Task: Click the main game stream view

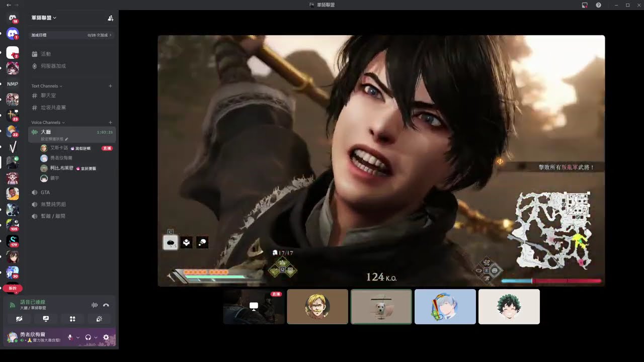Action: pyautogui.click(x=381, y=161)
